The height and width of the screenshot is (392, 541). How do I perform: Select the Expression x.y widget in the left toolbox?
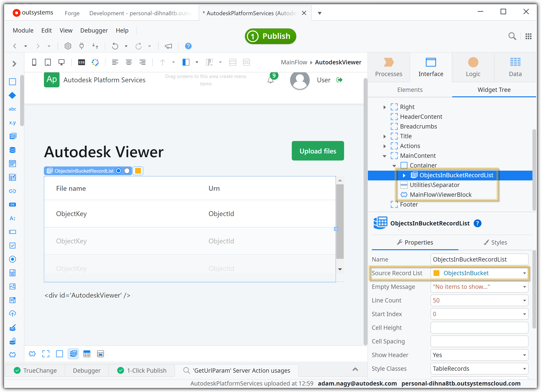point(12,123)
